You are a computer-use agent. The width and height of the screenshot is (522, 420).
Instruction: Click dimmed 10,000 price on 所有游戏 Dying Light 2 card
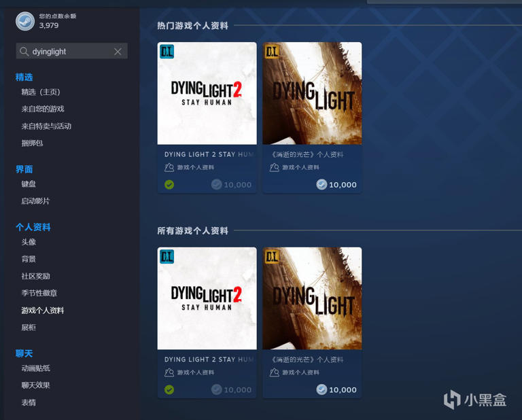231,389
